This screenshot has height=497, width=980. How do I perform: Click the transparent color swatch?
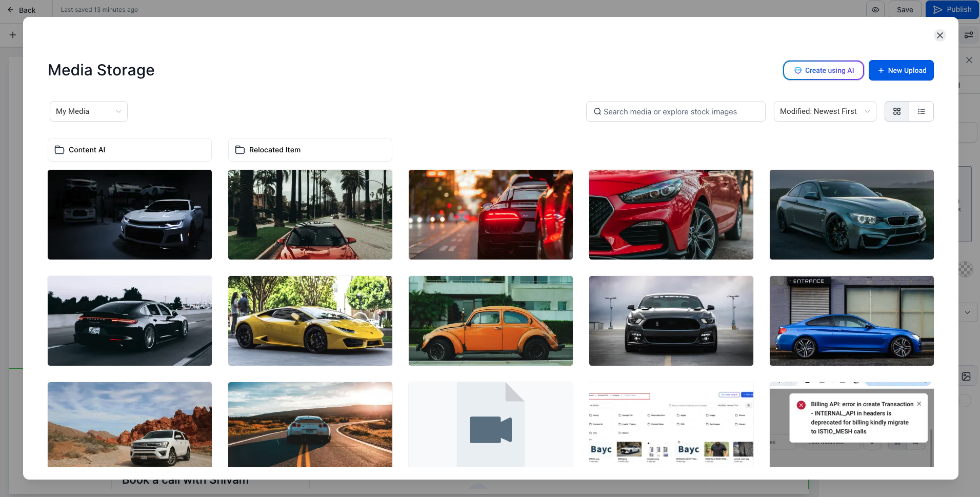[966, 269]
